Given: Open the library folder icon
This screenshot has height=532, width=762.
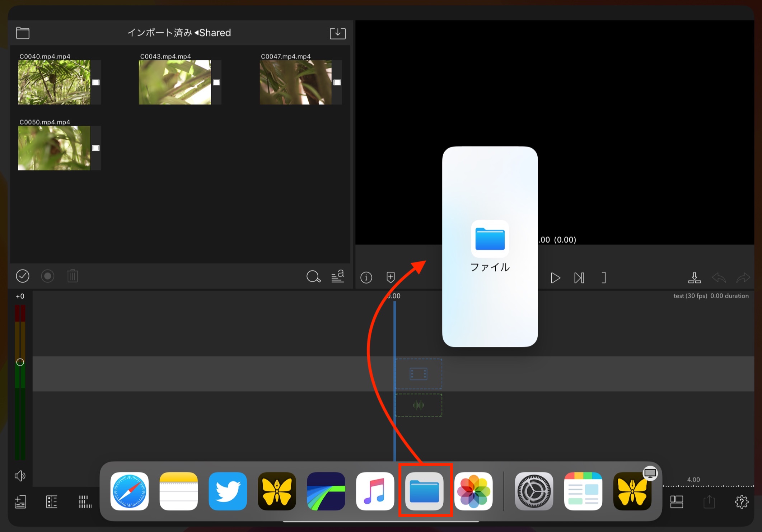Looking at the screenshot, I should click(x=23, y=33).
